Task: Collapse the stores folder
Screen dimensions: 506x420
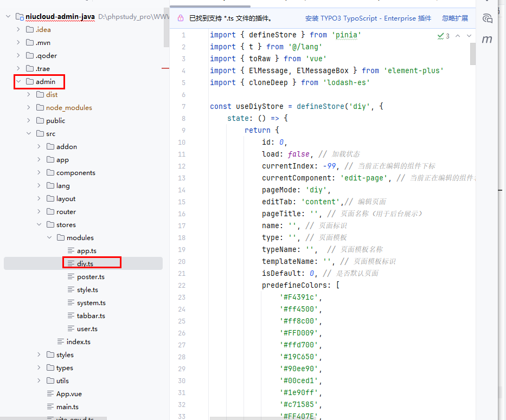Action: (39, 225)
